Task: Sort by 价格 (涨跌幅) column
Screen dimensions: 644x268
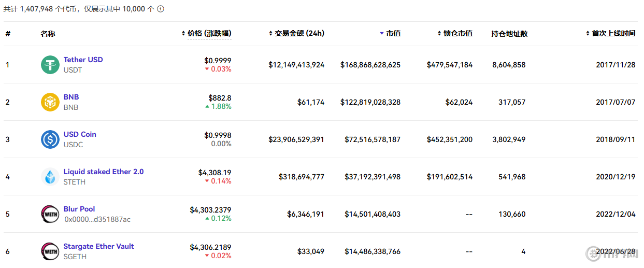Action: click(x=209, y=34)
